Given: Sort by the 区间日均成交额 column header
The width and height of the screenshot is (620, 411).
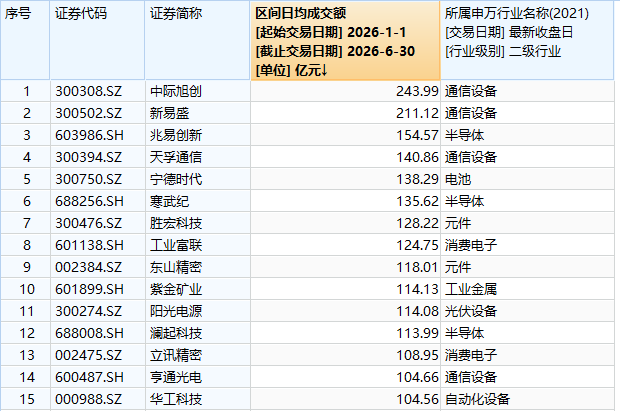Looking at the screenshot, I should point(345,40).
